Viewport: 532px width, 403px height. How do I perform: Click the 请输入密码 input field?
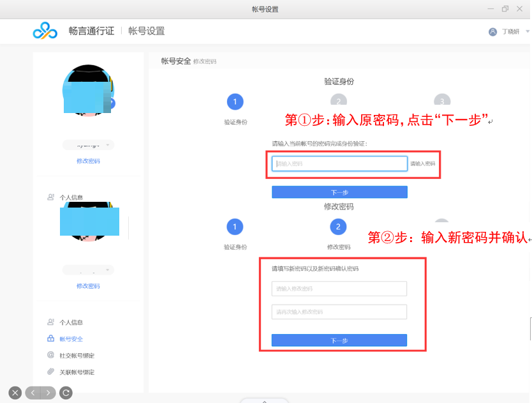click(x=339, y=163)
